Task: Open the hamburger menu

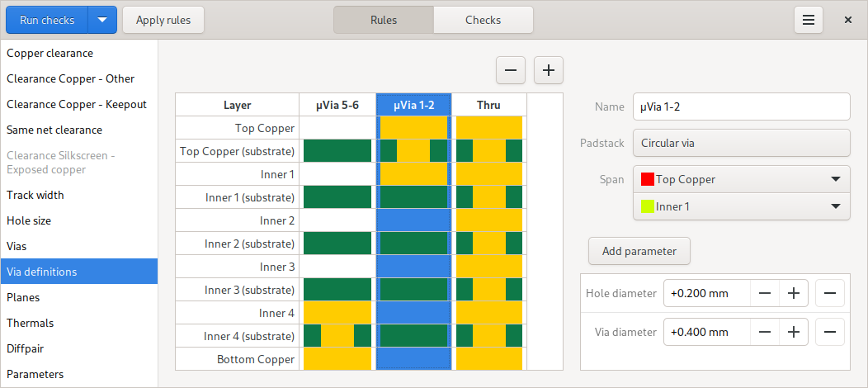Action: pyautogui.click(x=809, y=20)
